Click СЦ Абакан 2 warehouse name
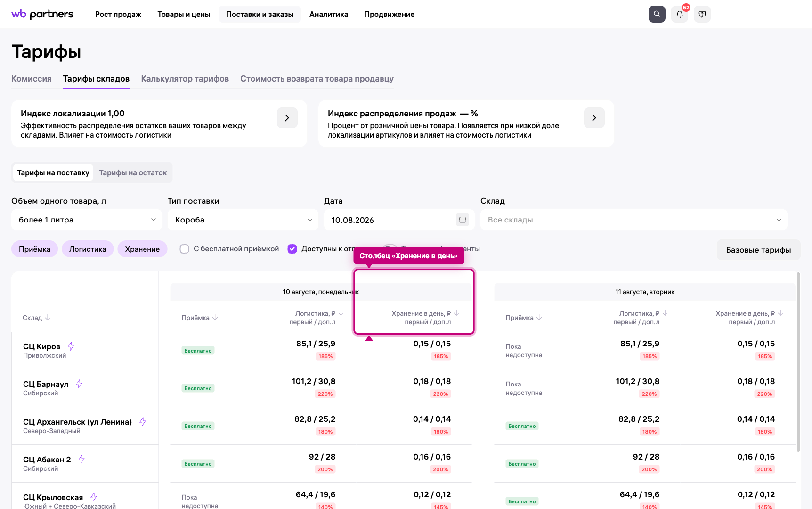The height and width of the screenshot is (509, 812). click(x=47, y=460)
